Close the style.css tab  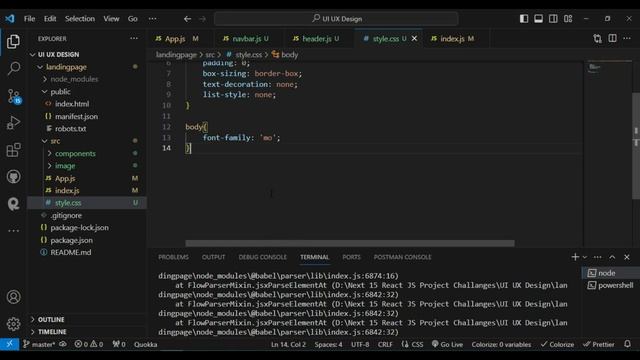414,38
